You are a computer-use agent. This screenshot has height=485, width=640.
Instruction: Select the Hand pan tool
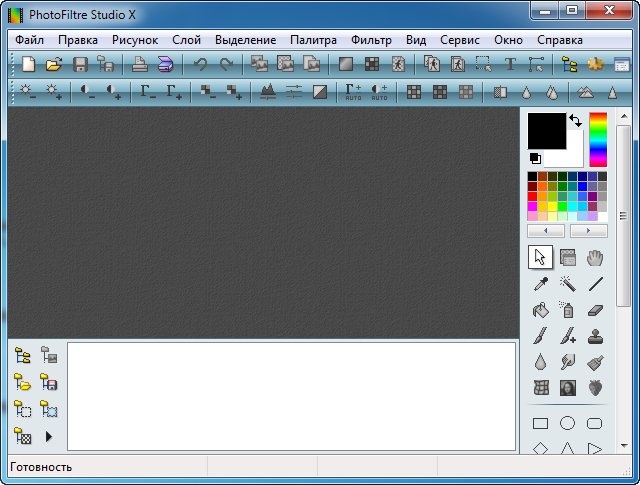595,258
